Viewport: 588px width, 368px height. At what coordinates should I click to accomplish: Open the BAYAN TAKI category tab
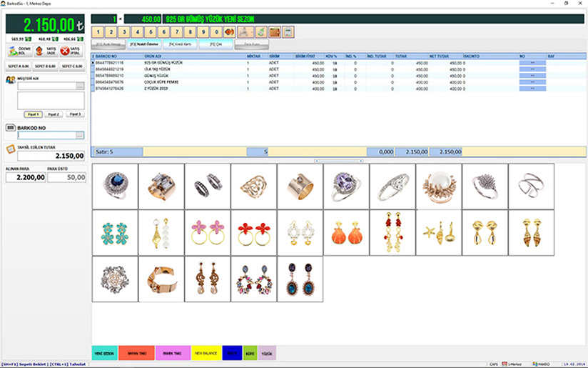136,353
